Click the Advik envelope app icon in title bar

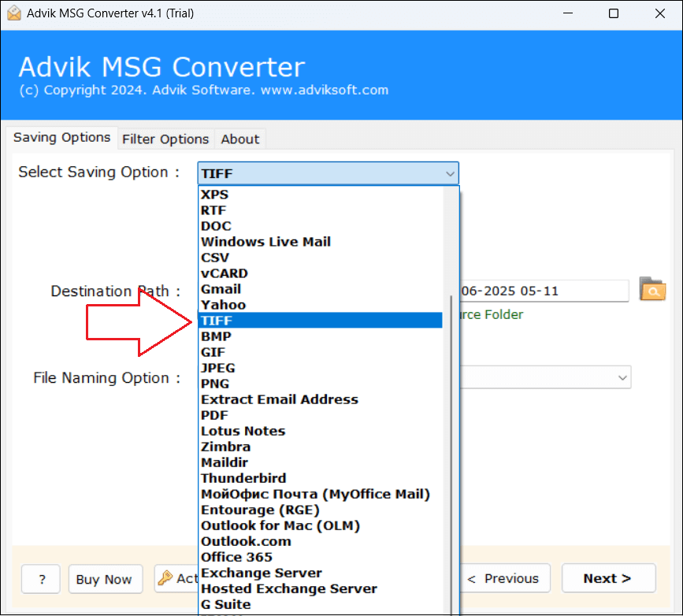pos(14,13)
